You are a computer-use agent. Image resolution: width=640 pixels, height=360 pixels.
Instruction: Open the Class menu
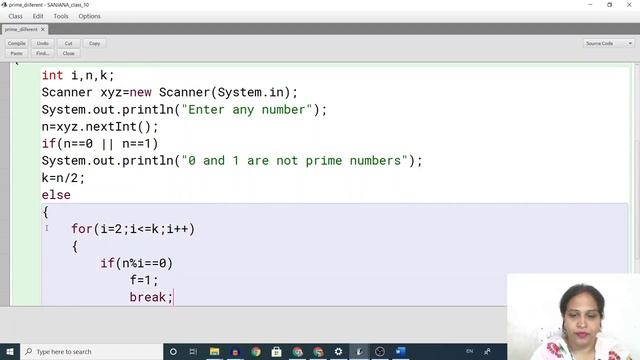[16, 16]
